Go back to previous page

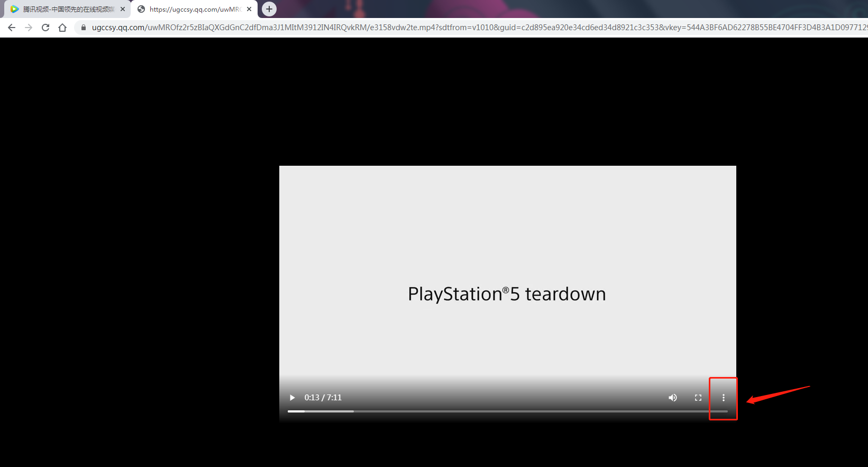tap(12, 28)
